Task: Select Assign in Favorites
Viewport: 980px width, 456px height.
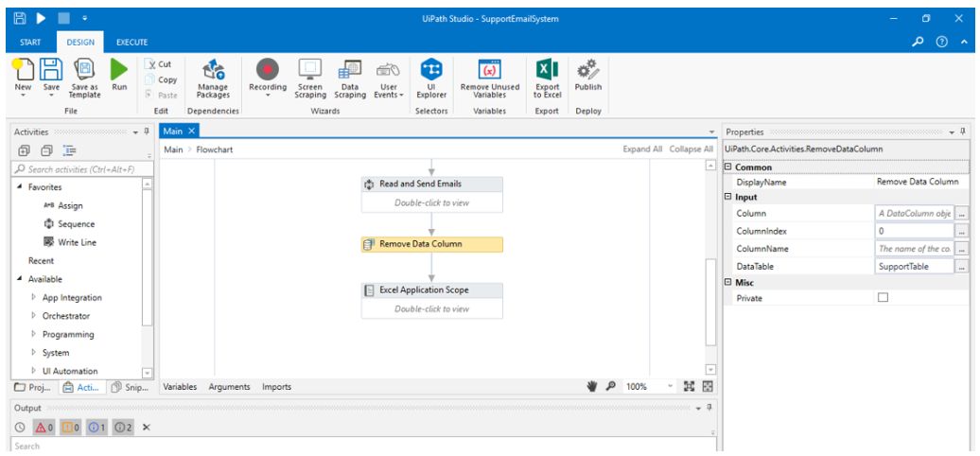Action: pyautogui.click(x=63, y=205)
